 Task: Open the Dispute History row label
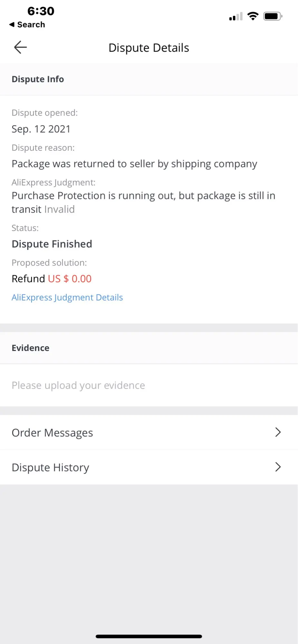click(51, 468)
